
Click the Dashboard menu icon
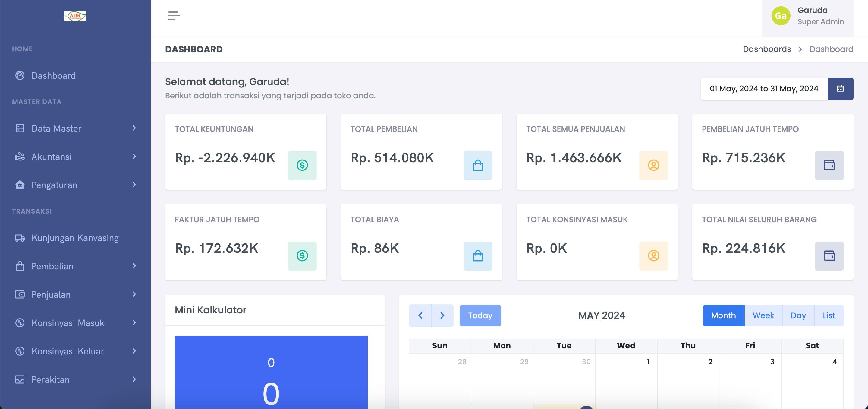[20, 75]
